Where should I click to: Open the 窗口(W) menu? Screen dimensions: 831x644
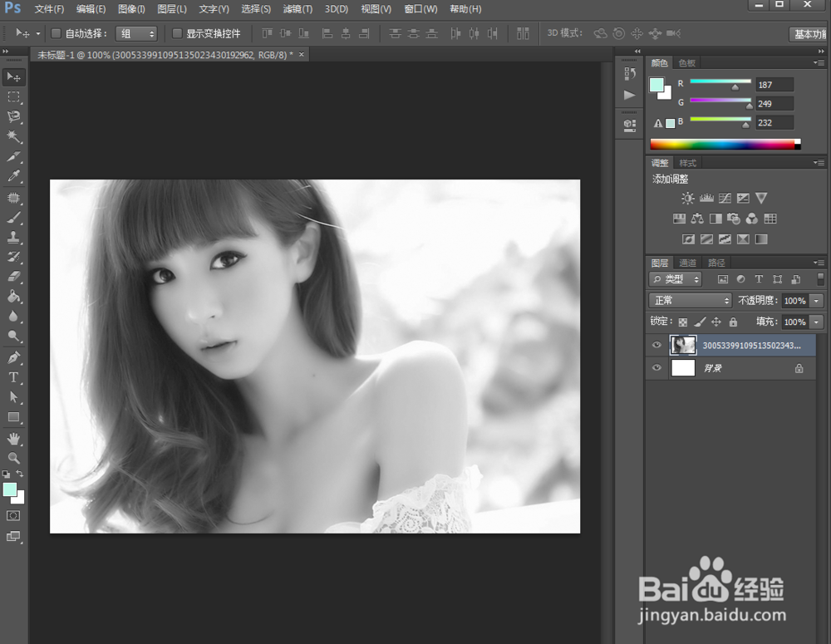pos(420,9)
